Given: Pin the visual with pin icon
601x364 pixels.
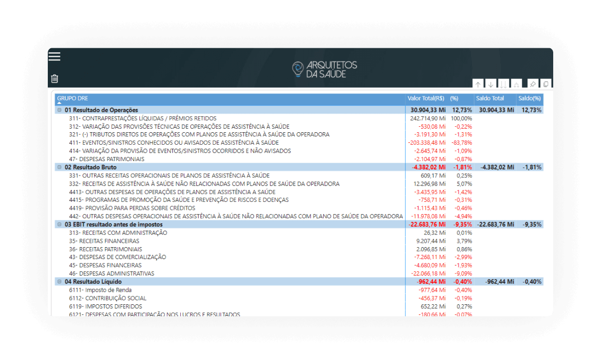Looking at the screenshot, I should pyautogui.click(x=533, y=85).
